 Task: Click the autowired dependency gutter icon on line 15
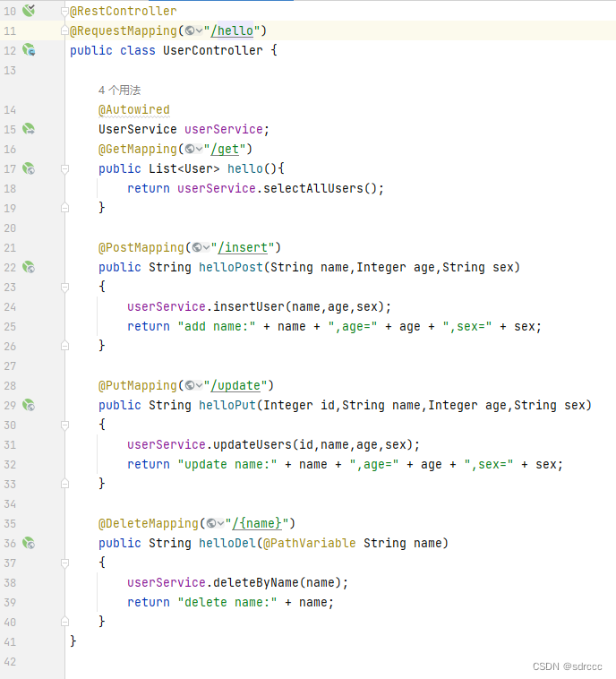(x=29, y=129)
